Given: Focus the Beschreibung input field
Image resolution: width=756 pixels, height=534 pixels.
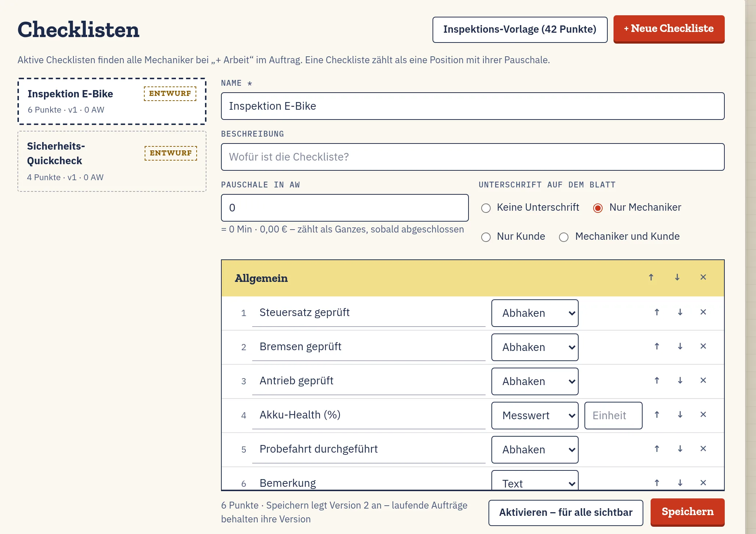Looking at the screenshot, I should tap(472, 157).
